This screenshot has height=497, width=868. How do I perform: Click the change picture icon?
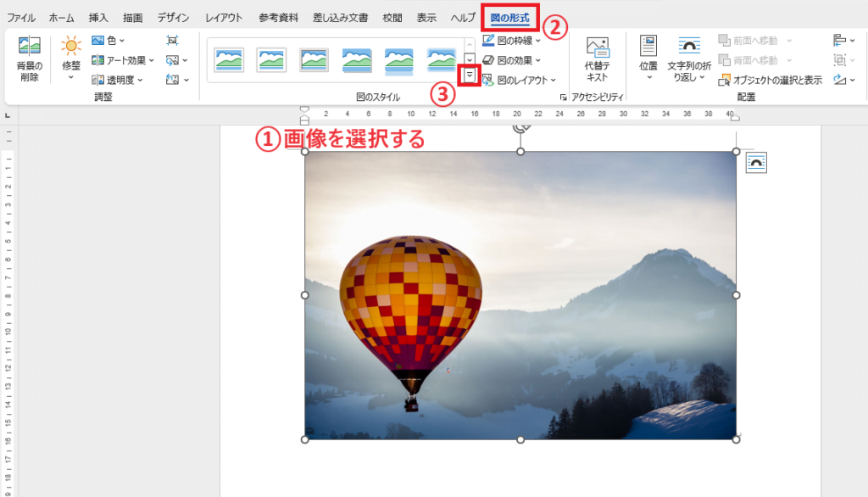tap(172, 60)
